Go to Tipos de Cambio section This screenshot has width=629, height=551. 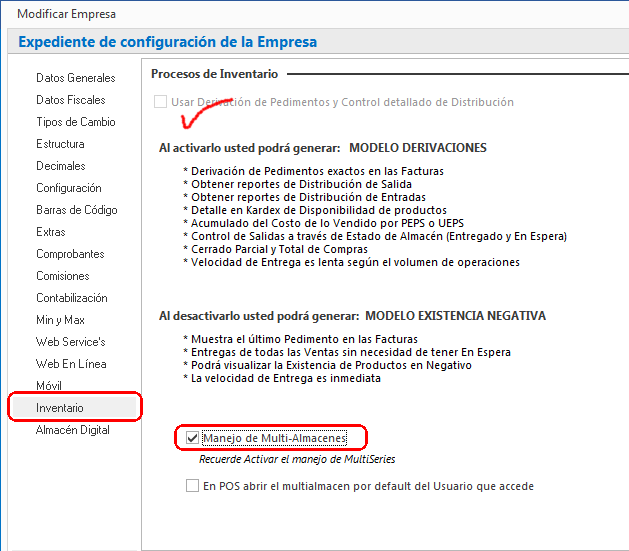75,122
